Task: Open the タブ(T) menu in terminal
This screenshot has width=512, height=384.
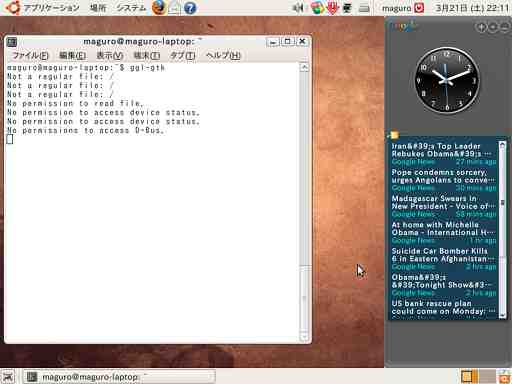Action: [x=183, y=55]
